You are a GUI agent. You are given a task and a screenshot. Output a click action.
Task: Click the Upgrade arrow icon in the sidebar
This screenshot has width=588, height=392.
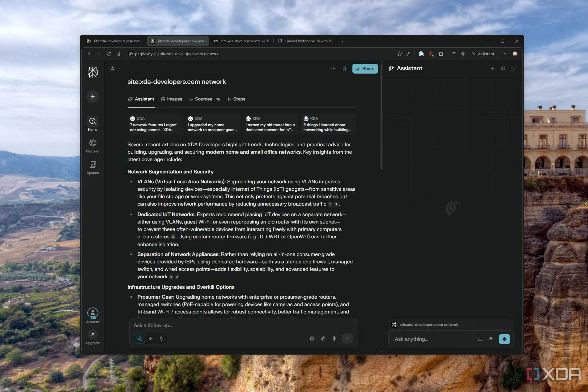(x=92, y=334)
